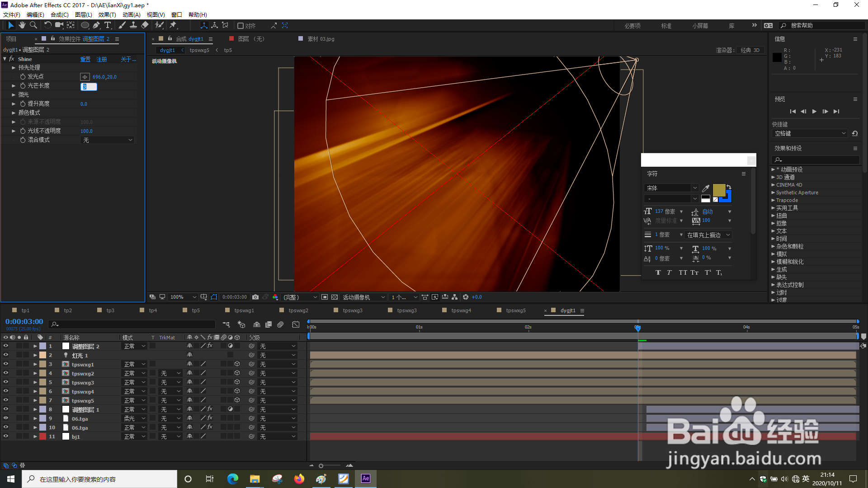Hide the bj1 layer
The image size is (868, 488).
click(x=5, y=436)
